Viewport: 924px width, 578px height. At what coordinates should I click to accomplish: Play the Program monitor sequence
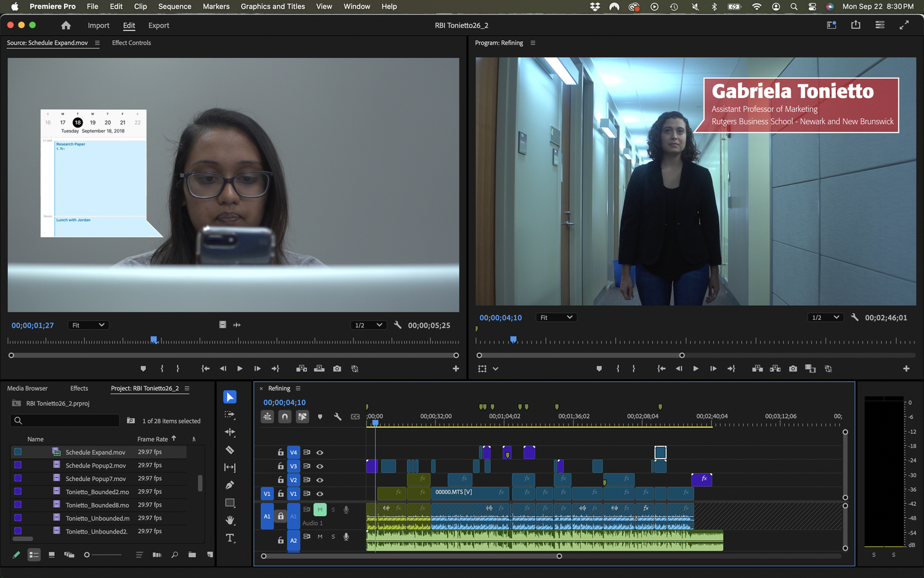pos(695,368)
